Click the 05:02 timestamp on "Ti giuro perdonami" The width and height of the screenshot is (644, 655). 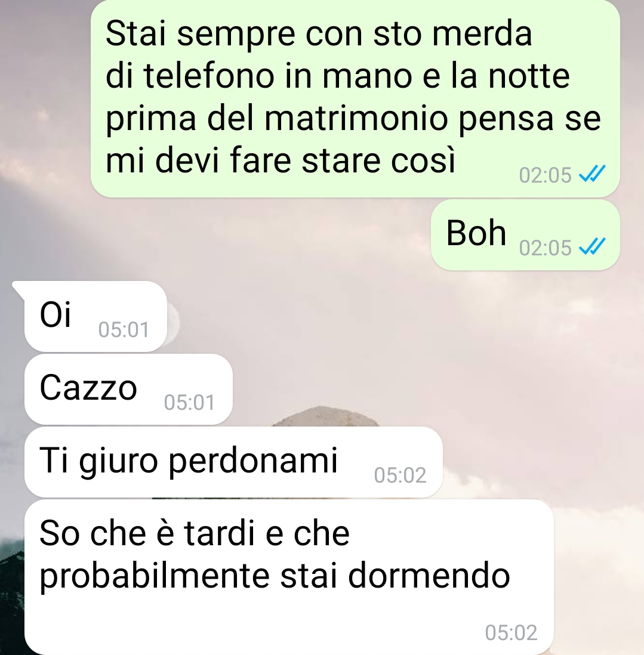click(x=400, y=475)
